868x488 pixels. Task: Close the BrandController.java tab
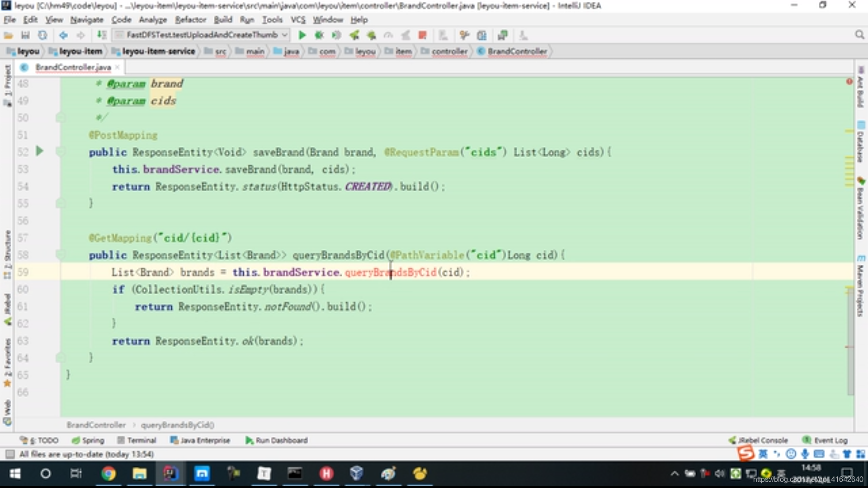[118, 67]
